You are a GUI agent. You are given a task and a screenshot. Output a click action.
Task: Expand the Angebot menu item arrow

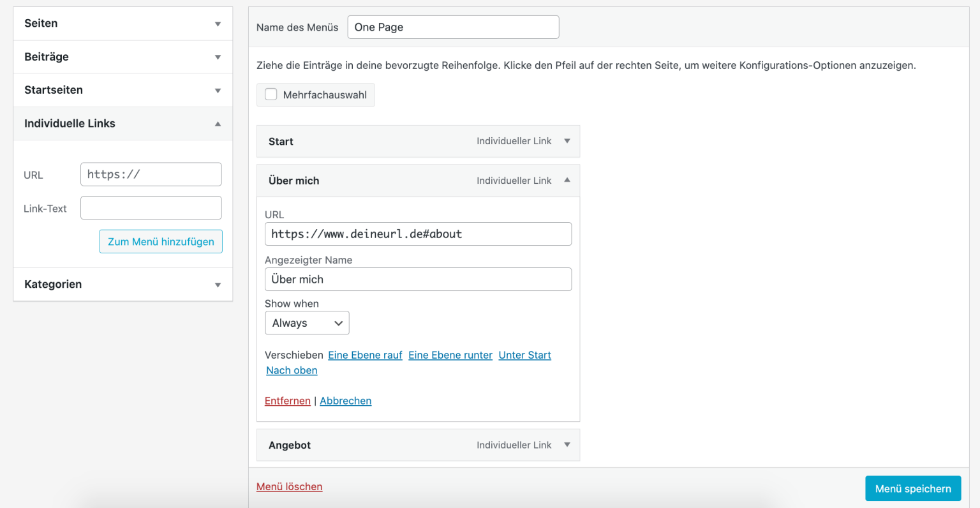(567, 445)
